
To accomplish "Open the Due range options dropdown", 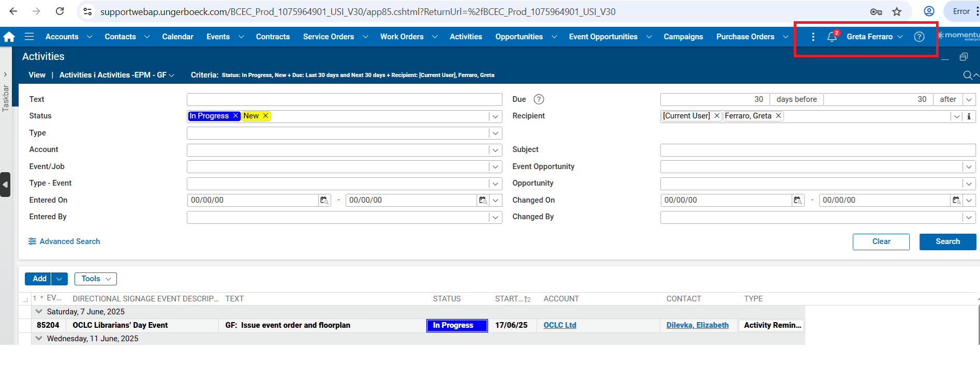I will click(x=969, y=99).
